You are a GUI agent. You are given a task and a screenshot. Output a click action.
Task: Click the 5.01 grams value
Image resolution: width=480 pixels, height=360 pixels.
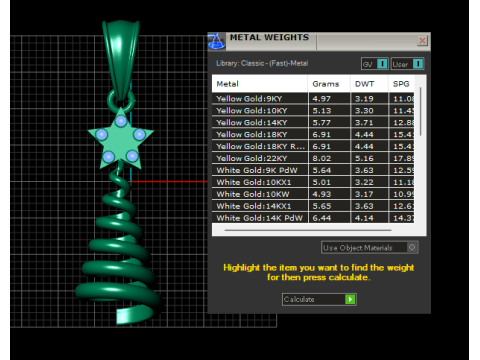click(322, 182)
